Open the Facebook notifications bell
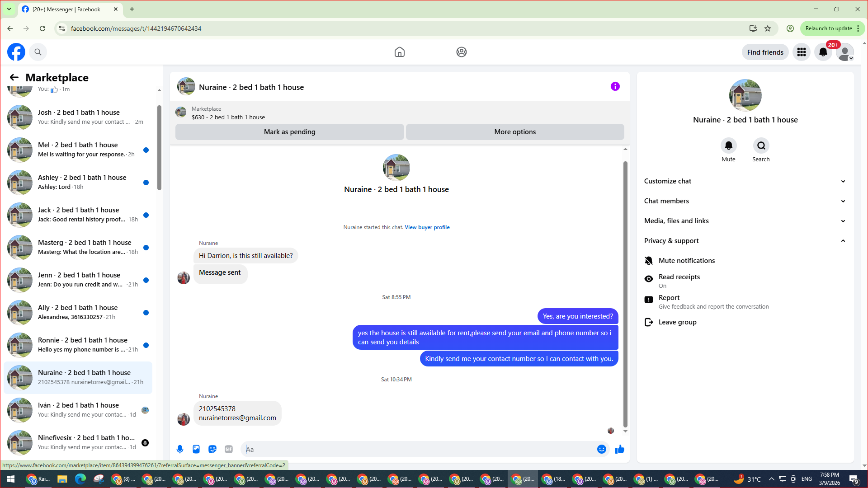The image size is (868, 488). pyautogui.click(x=823, y=52)
